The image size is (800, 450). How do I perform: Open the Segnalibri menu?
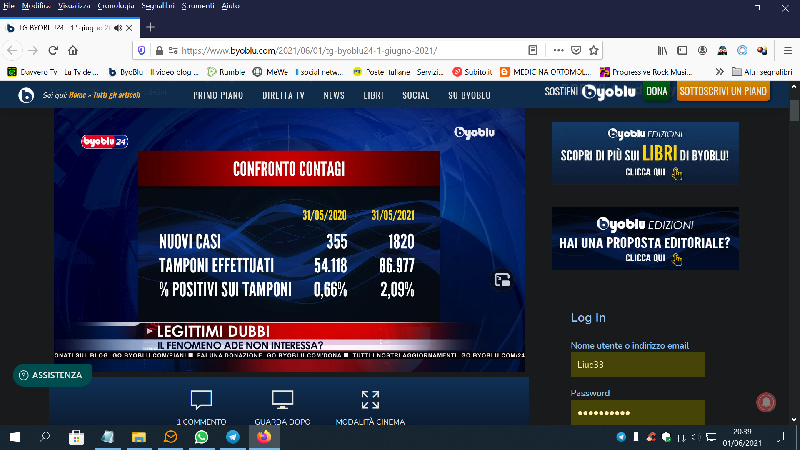point(158,6)
